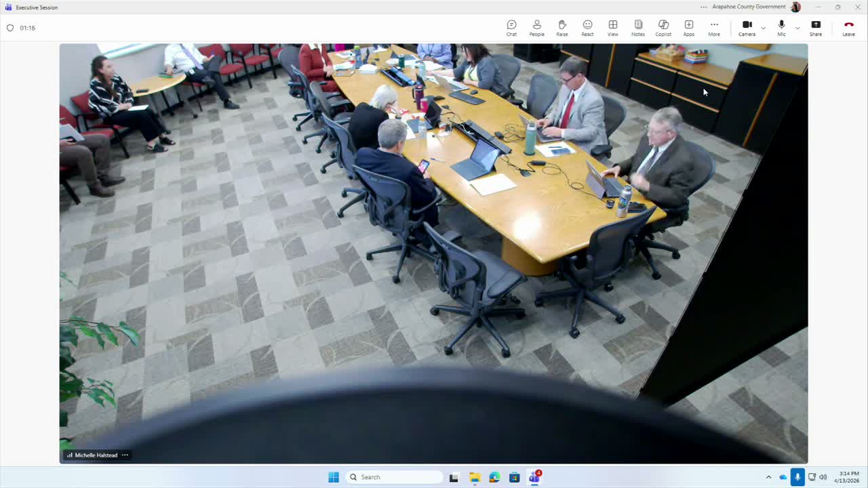
Task: Open the More actions menu
Action: click(x=714, y=28)
